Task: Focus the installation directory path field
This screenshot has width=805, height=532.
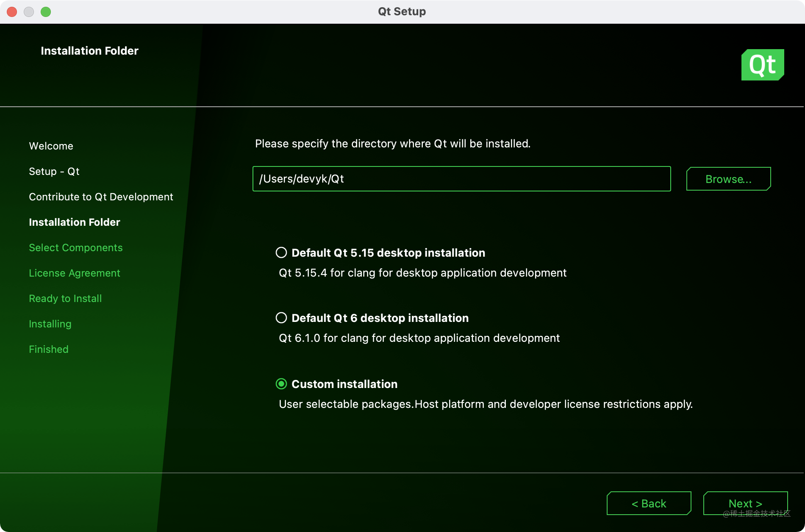Action: pyautogui.click(x=461, y=179)
